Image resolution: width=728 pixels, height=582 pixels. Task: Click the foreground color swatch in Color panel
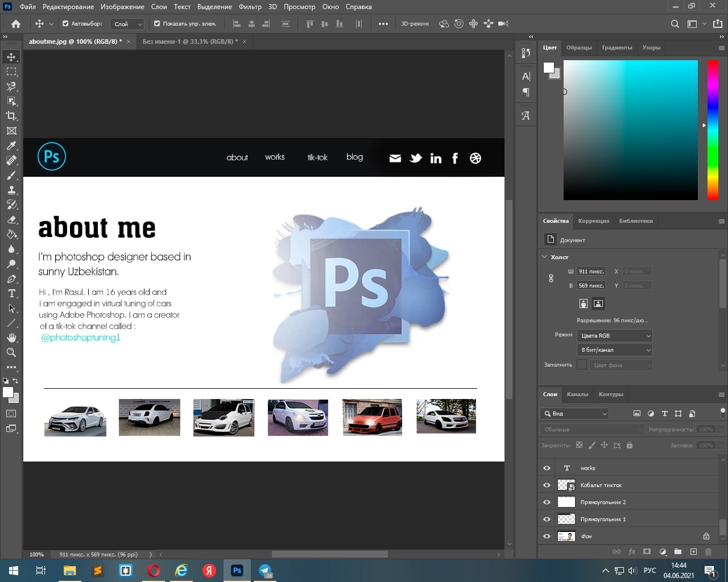point(548,68)
